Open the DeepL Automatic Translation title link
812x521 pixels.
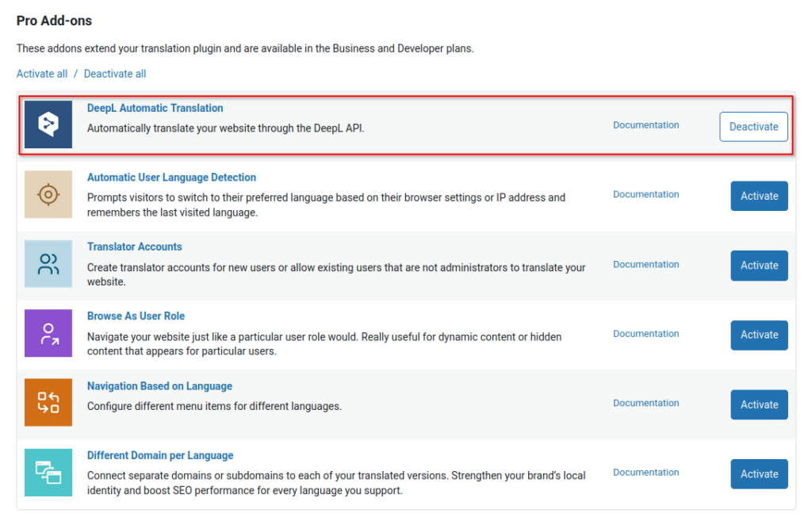(x=155, y=108)
